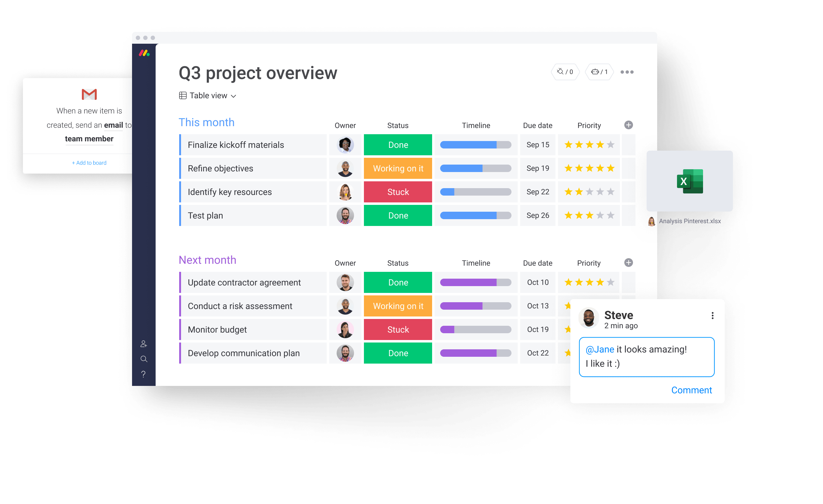The image size is (823, 504).
Task: Select the Stuck status on Identify key resources
Action: [397, 192]
